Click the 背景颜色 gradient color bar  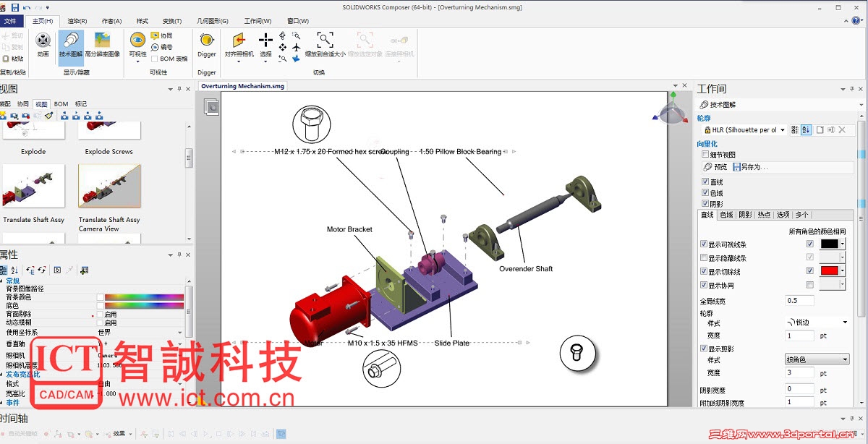(144, 297)
